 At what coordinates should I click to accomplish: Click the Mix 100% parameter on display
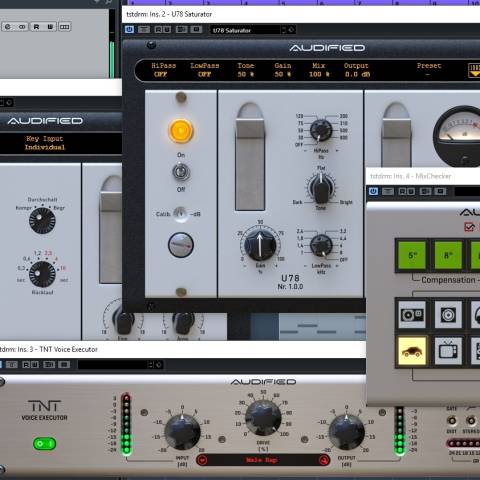click(319, 70)
